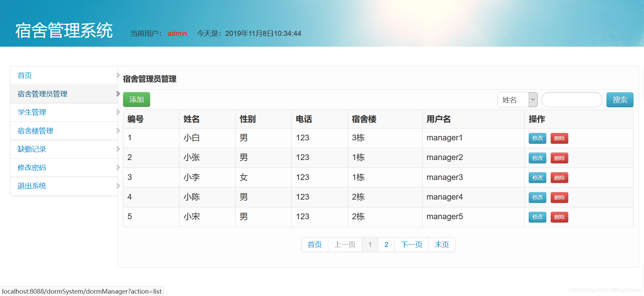Jump to 末页 last page

pos(442,245)
